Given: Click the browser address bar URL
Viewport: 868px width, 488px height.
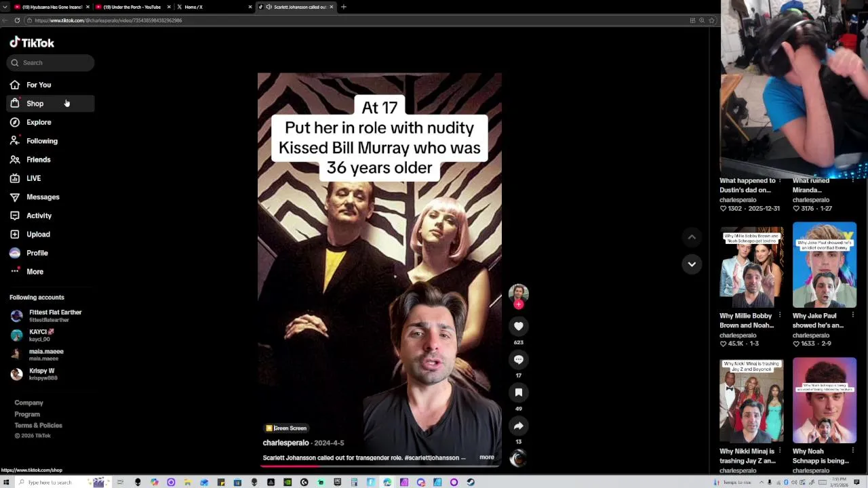Looking at the screenshot, I should click(108, 20).
